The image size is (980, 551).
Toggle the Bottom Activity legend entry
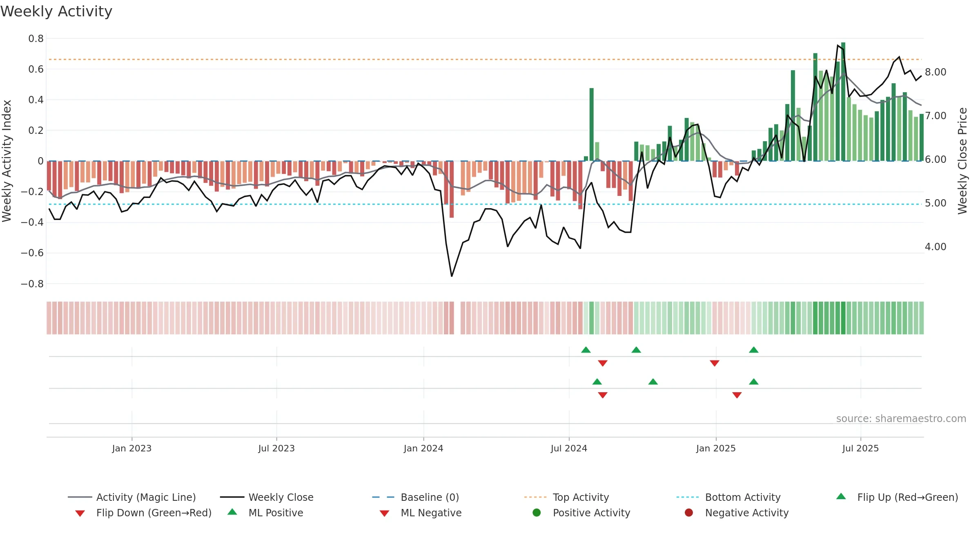(x=728, y=497)
